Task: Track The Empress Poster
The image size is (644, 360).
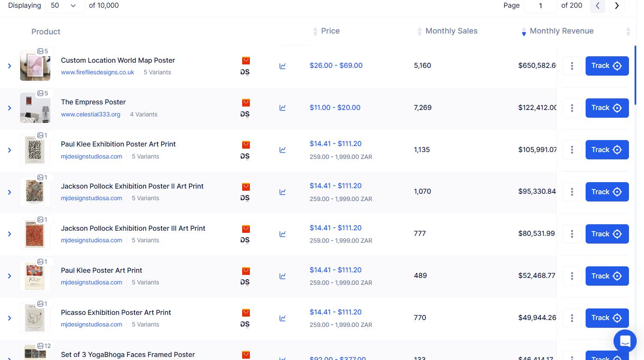Action: coord(607,108)
